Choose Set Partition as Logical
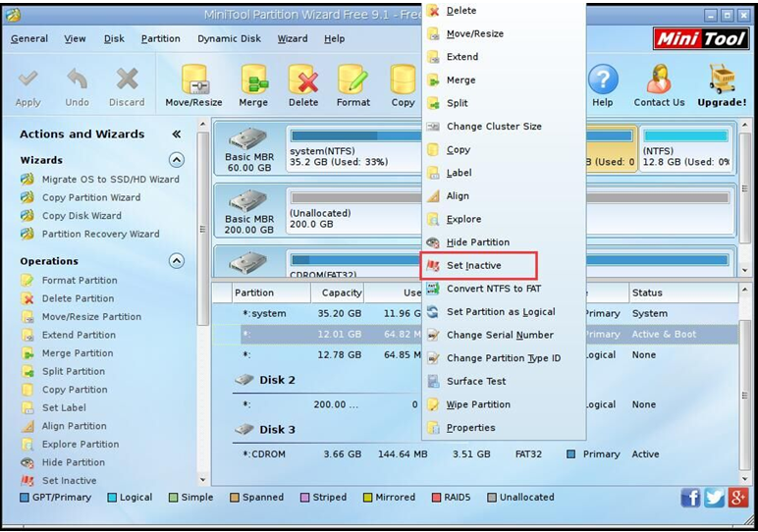This screenshot has width=758, height=532. pyautogui.click(x=504, y=312)
